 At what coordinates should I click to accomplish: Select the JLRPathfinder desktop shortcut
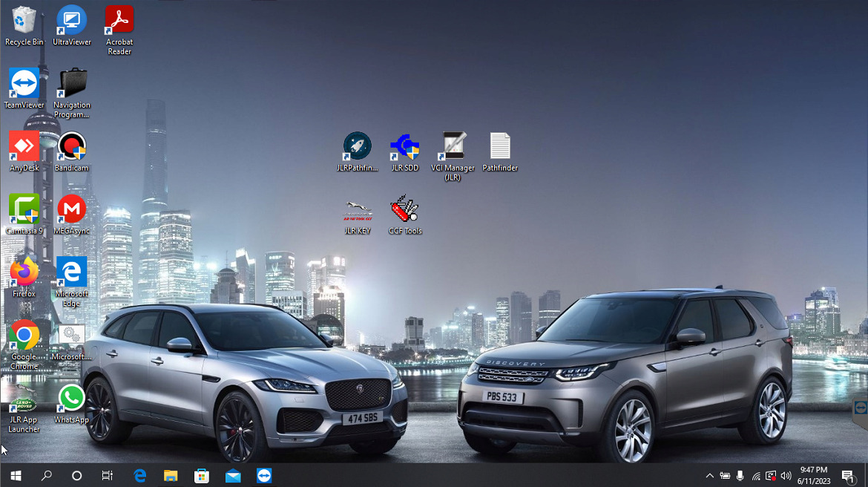click(x=357, y=147)
